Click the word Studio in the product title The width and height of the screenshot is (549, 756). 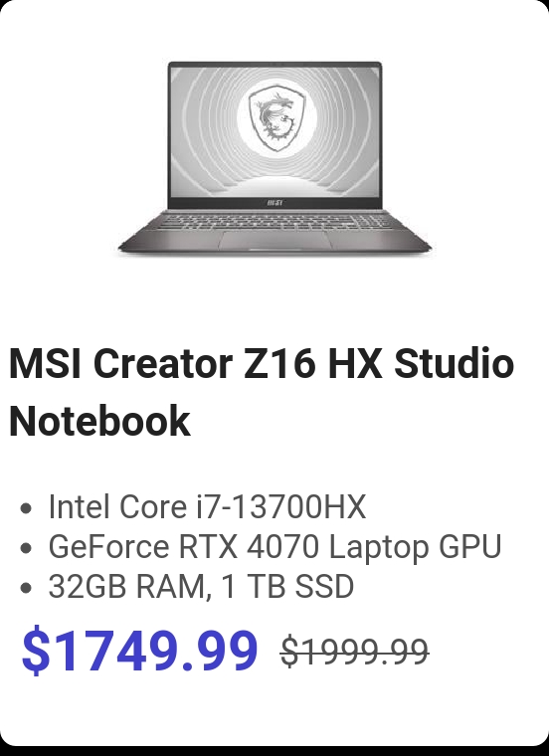[455, 362]
